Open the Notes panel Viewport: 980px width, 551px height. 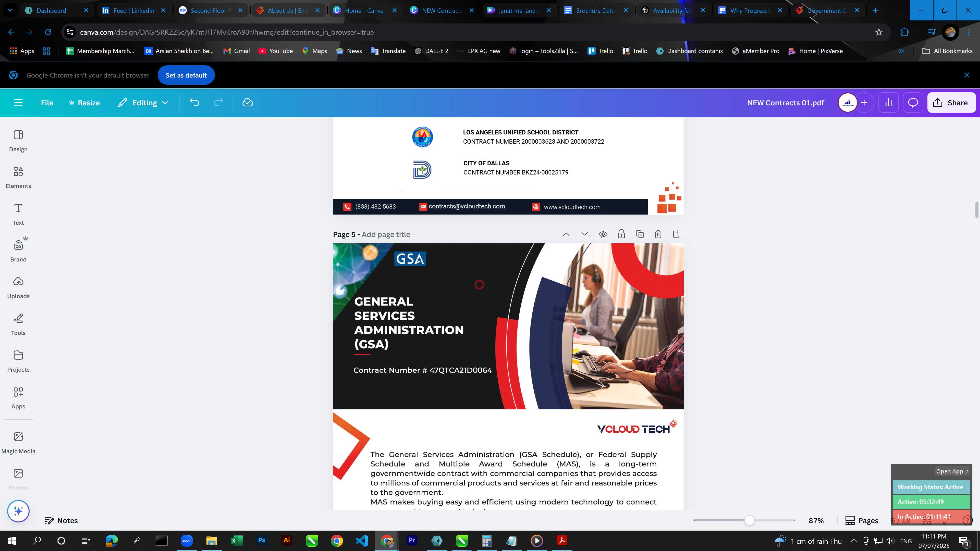[x=61, y=521]
